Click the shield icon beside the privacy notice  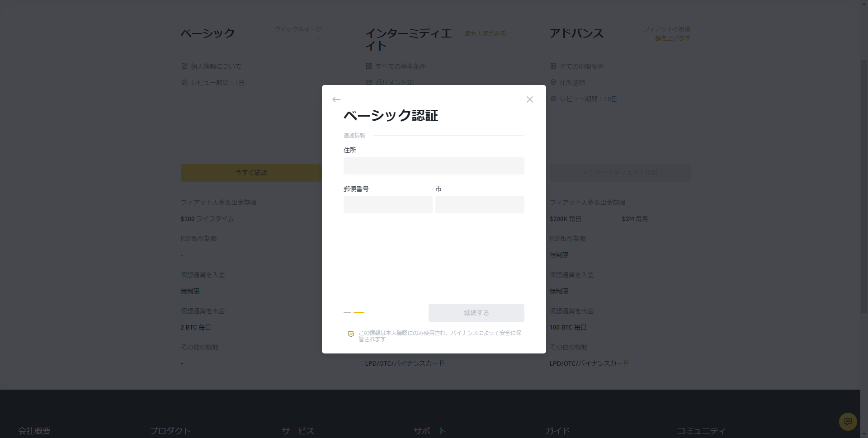tap(351, 334)
